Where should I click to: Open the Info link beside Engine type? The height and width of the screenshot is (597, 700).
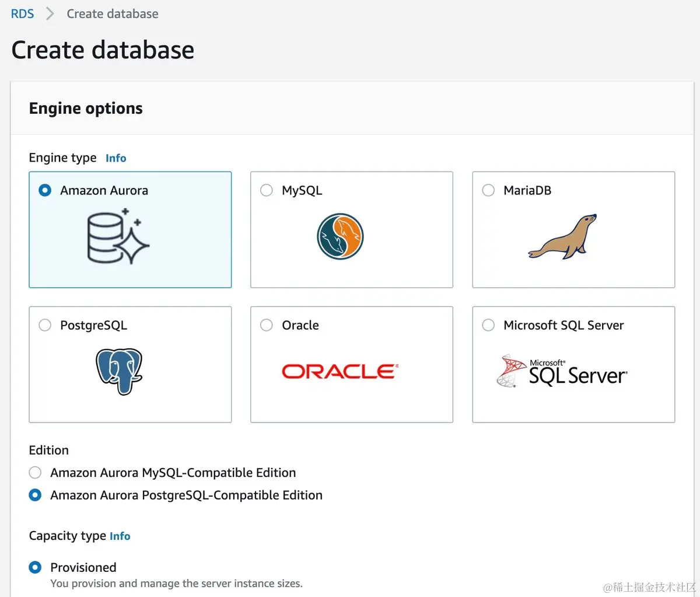tap(116, 158)
